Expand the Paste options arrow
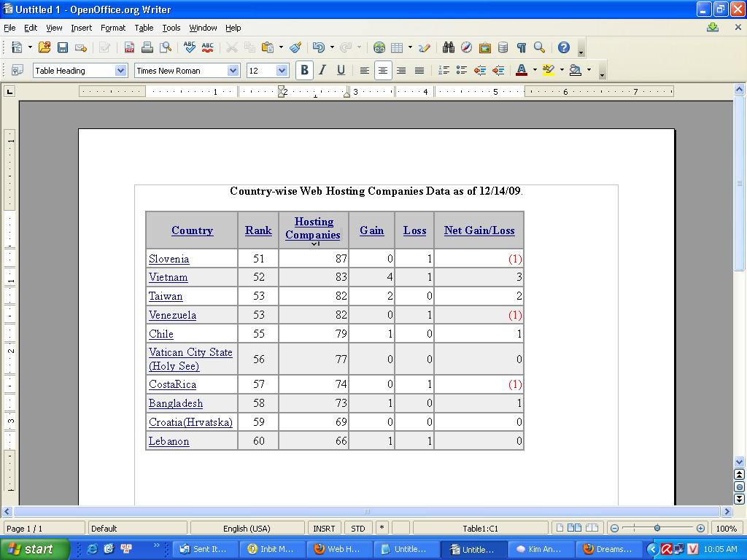The width and height of the screenshot is (747, 560). coord(281,47)
